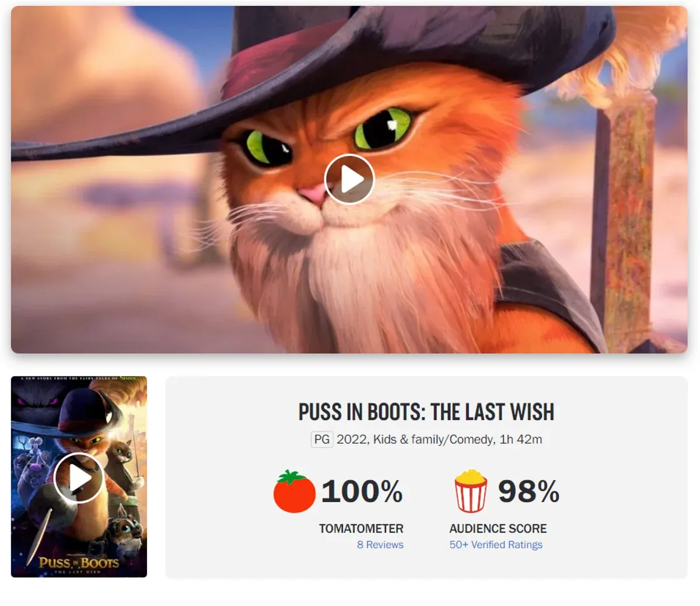Click the 1h 42m runtime text

coord(521,440)
